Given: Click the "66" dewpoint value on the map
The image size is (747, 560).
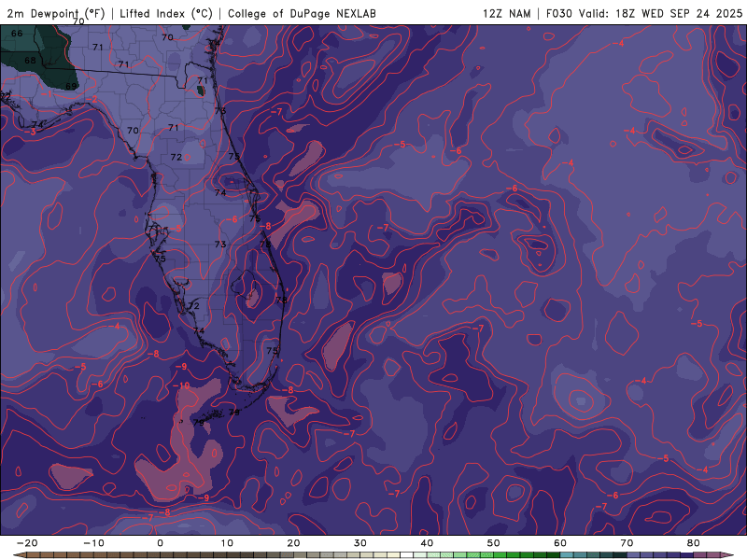Looking at the screenshot, I should [17, 34].
